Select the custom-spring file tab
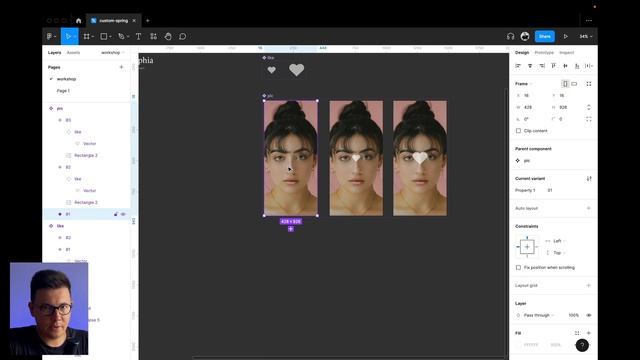 pos(113,20)
